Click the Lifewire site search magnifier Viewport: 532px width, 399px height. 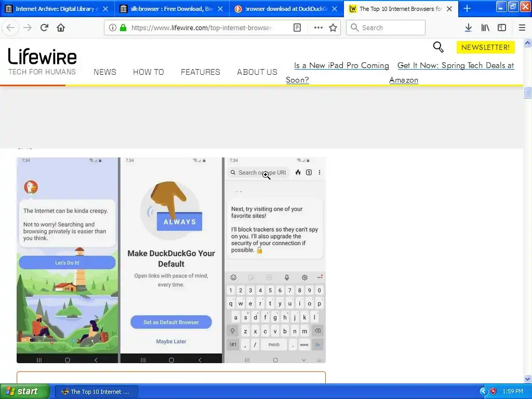click(x=438, y=47)
